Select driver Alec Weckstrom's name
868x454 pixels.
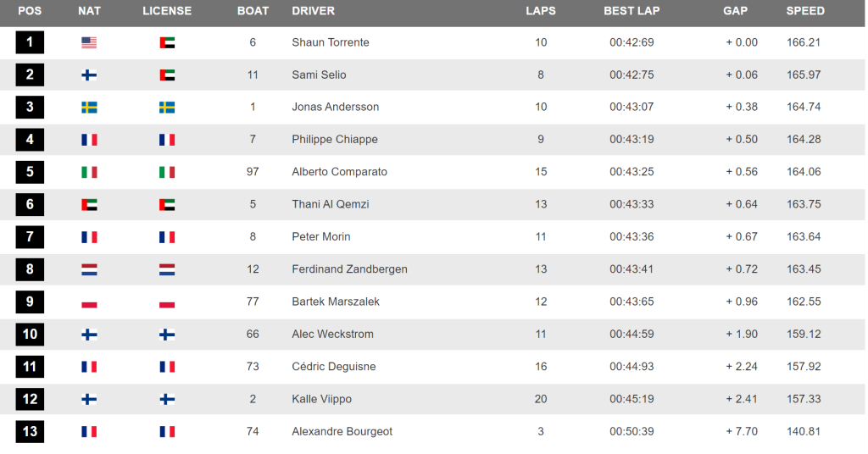coord(332,334)
